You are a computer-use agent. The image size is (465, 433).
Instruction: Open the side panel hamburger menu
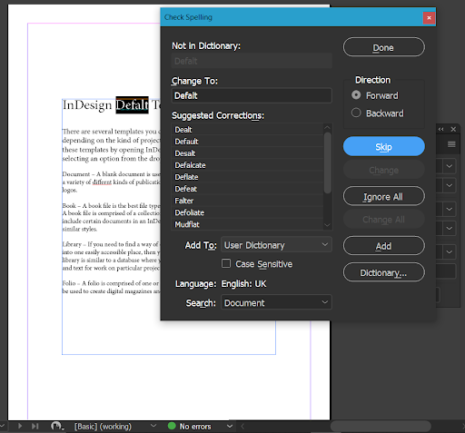(x=452, y=144)
